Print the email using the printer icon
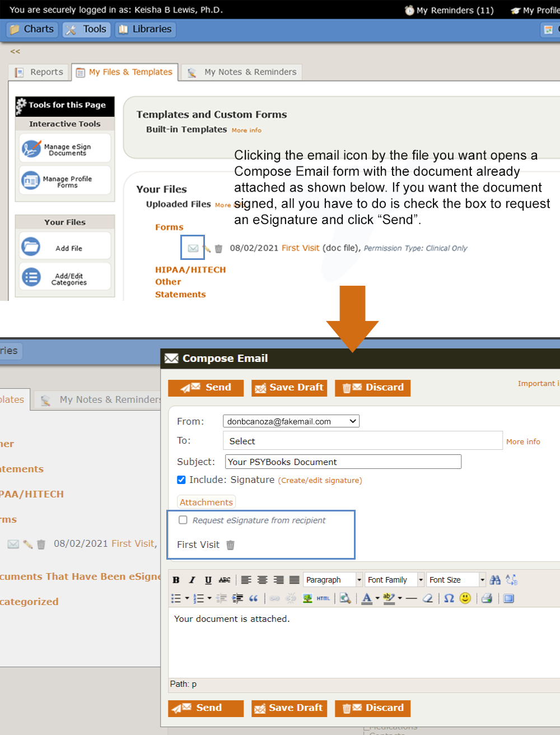Screen dimensions: 560x735 (x=487, y=598)
